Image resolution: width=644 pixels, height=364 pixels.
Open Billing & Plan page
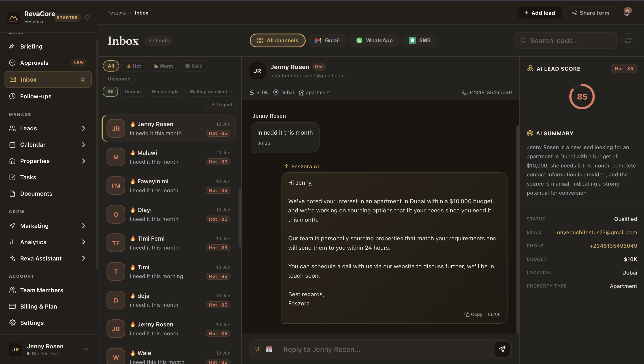tap(48, 307)
